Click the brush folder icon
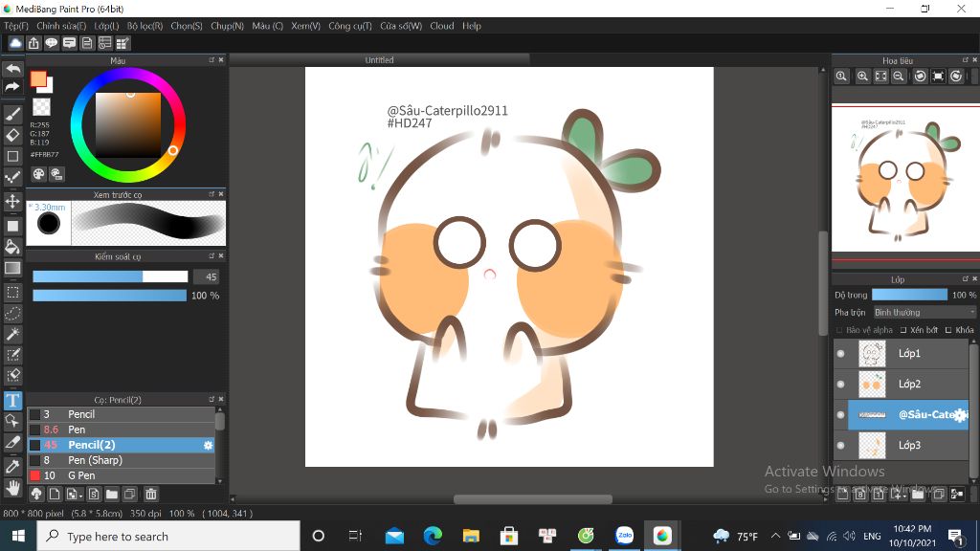The height and width of the screenshot is (551, 980). pyautogui.click(x=111, y=495)
